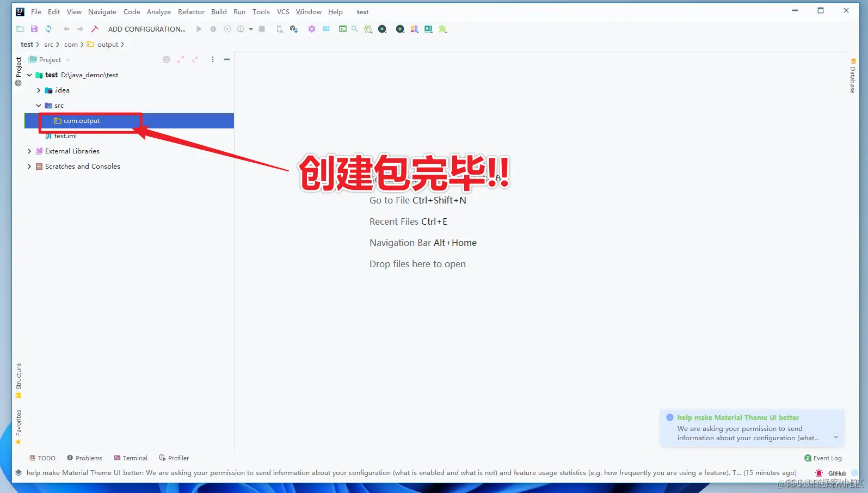Click the Debug bug icon

tap(213, 29)
